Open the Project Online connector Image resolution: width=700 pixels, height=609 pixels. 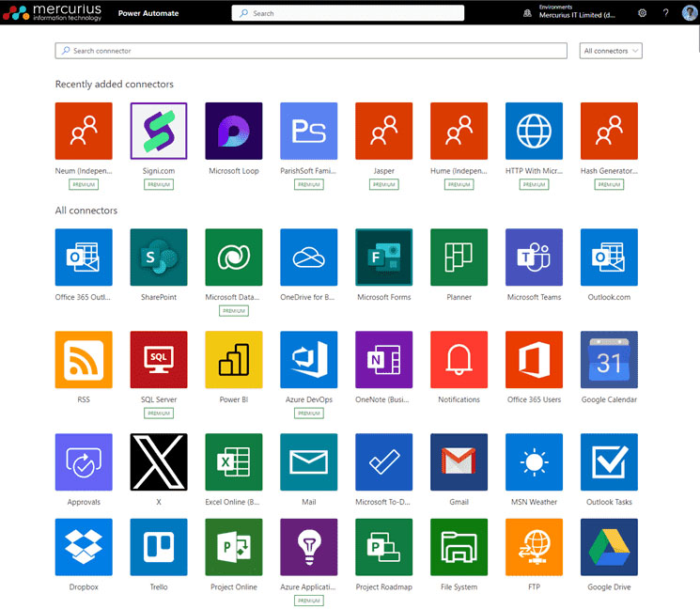(x=233, y=547)
